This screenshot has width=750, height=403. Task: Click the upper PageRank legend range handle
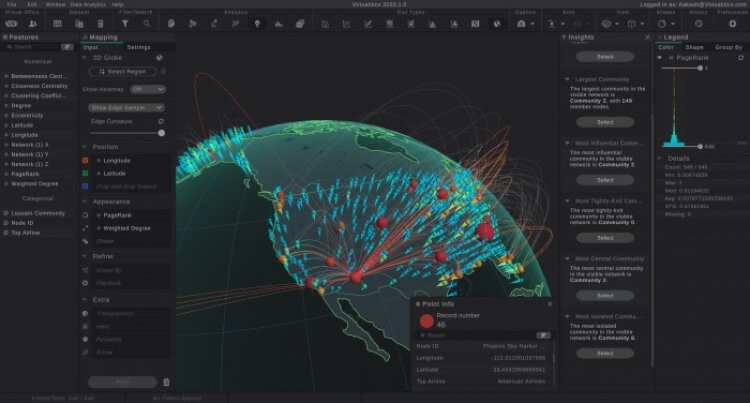pos(700,68)
